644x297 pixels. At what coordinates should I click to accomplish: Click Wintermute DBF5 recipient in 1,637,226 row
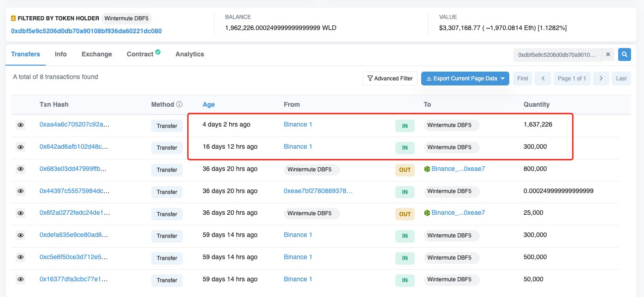(452, 125)
